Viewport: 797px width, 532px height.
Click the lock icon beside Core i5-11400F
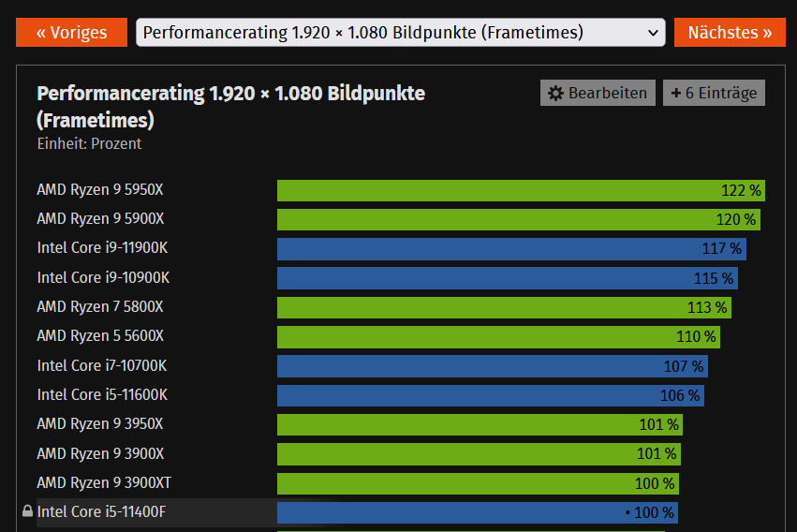click(27, 510)
